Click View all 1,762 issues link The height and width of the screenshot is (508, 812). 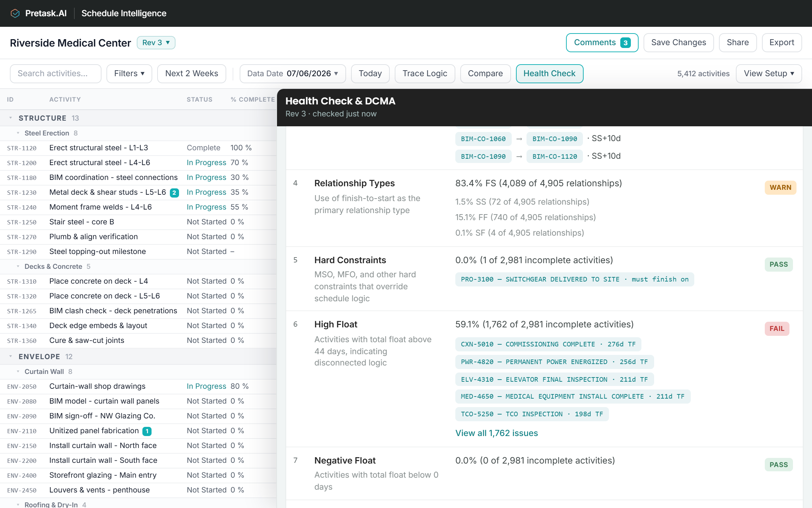[497, 433]
